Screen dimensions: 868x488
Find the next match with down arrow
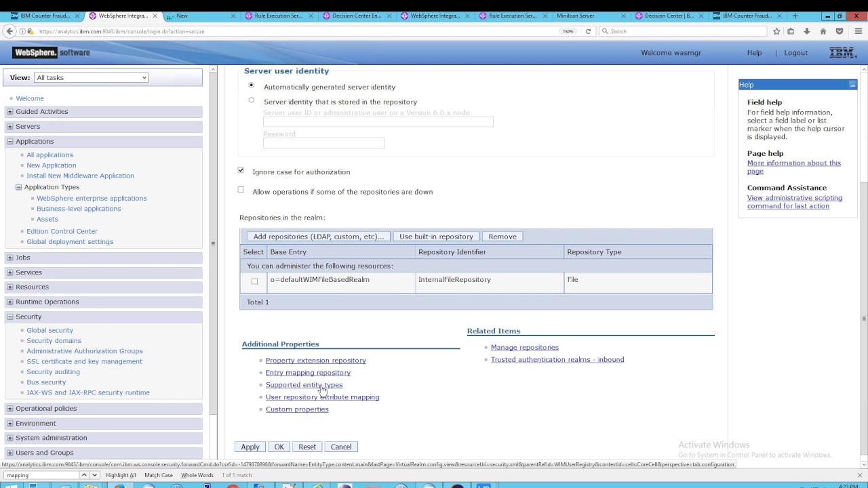94,475
